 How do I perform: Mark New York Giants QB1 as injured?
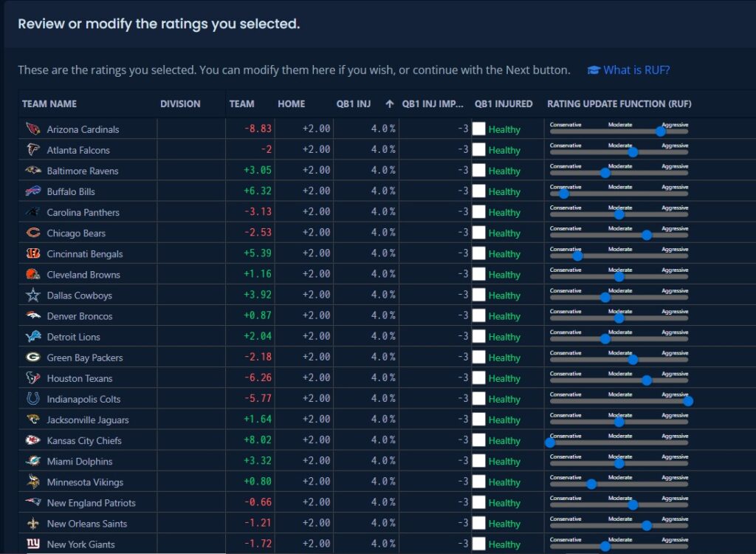(x=478, y=544)
